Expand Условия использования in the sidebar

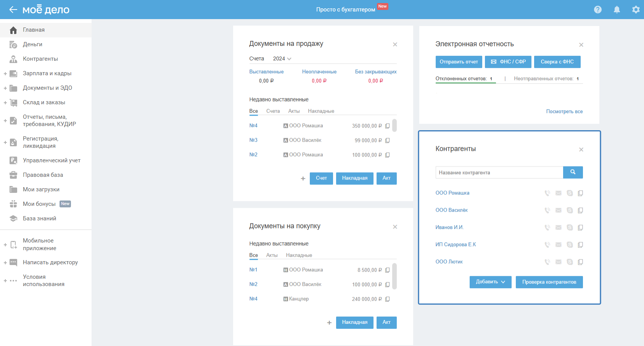(x=5, y=281)
